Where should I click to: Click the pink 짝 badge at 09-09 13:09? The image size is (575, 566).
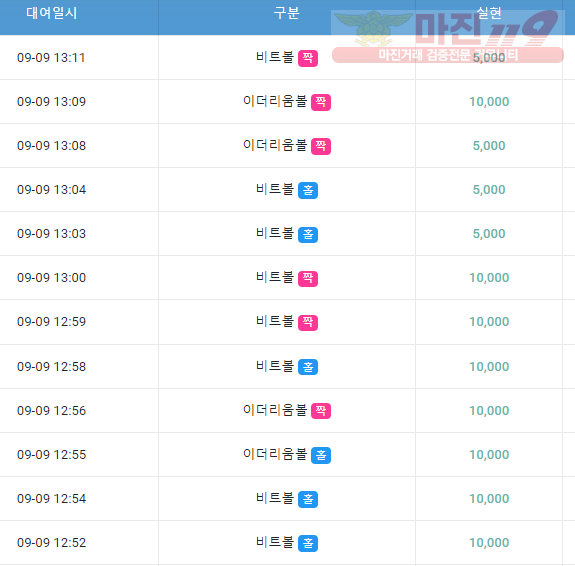tap(321, 102)
